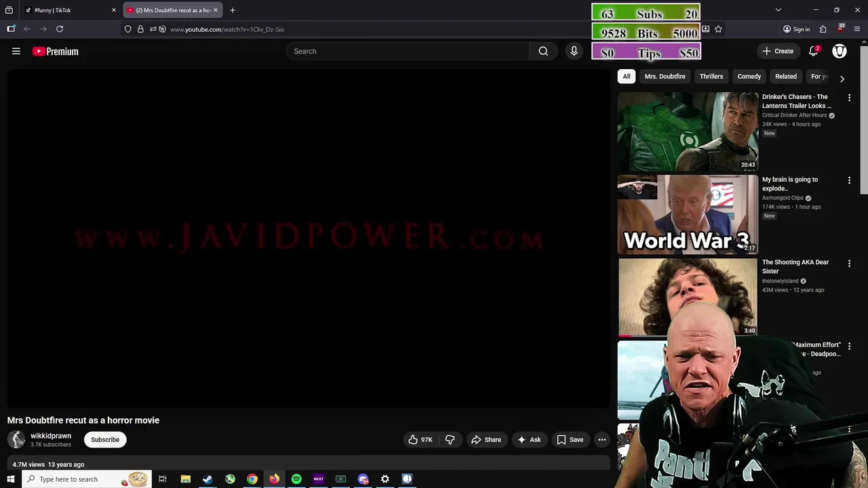Open Task View on the taskbar
Screen dimensions: 868x488
coord(163,479)
